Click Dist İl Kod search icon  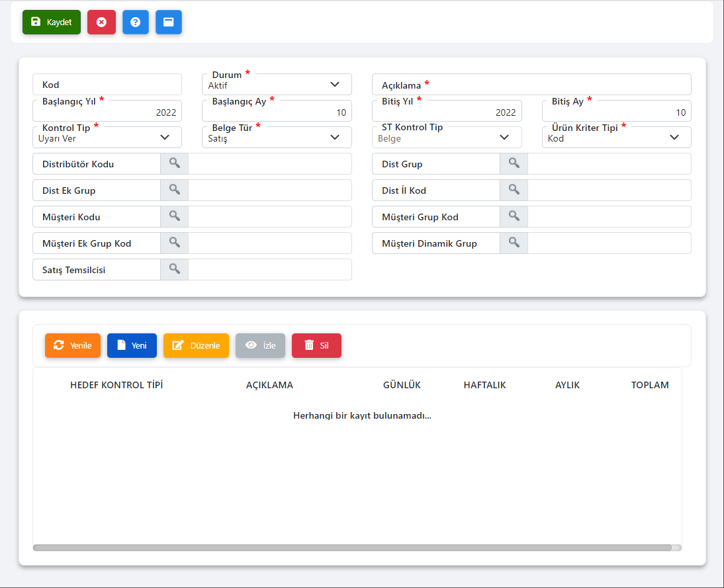tap(514, 190)
